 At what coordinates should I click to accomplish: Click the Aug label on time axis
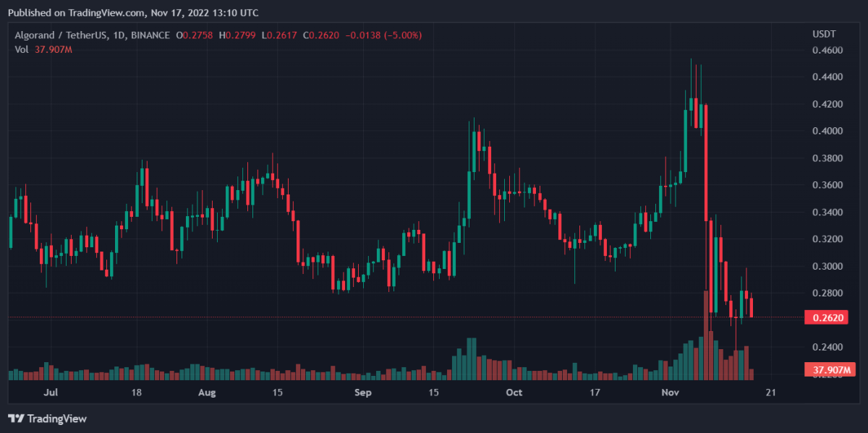(207, 393)
